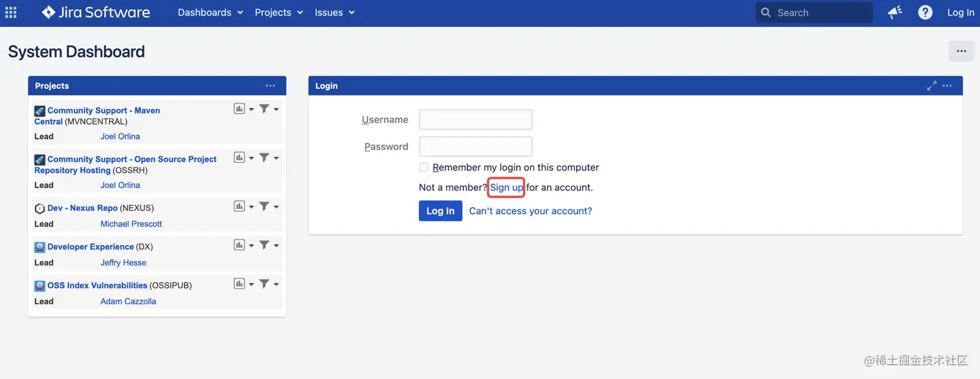Expand the Issues dropdown menu

pos(334,12)
